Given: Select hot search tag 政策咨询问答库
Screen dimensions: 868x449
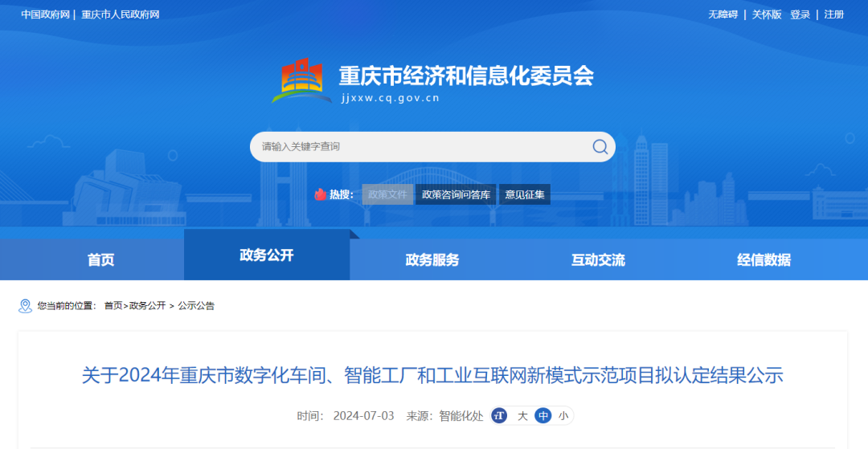Looking at the screenshot, I should click(x=457, y=194).
